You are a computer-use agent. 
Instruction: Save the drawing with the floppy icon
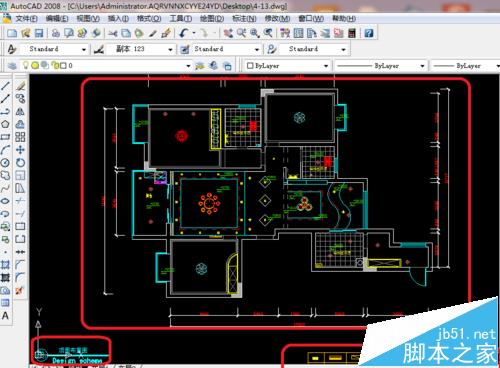click(39, 33)
